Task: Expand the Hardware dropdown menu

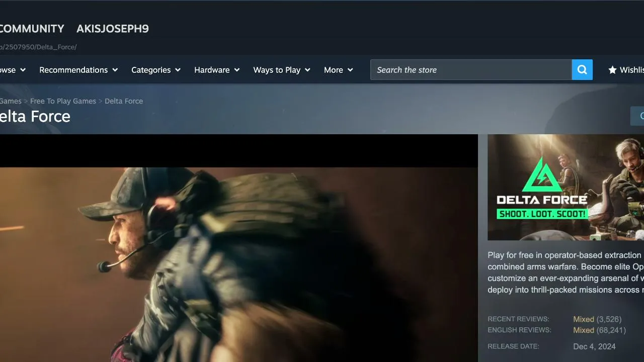Action: click(x=217, y=70)
